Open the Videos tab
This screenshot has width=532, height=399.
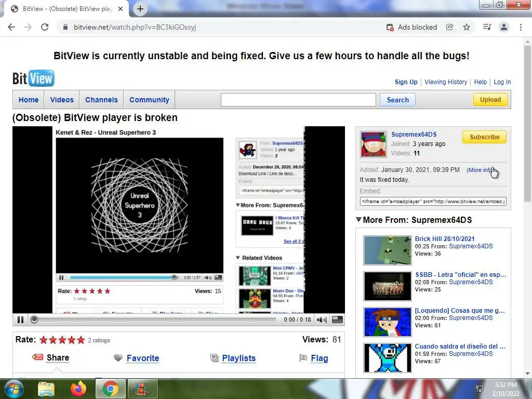(62, 100)
